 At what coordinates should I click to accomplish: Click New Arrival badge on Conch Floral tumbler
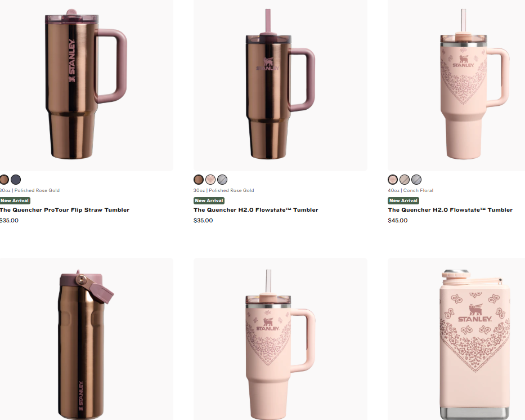403,200
